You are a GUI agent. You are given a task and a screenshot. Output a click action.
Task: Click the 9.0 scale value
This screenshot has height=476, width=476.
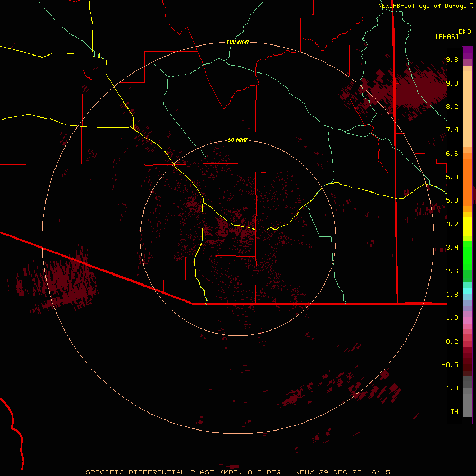point(452,83)
